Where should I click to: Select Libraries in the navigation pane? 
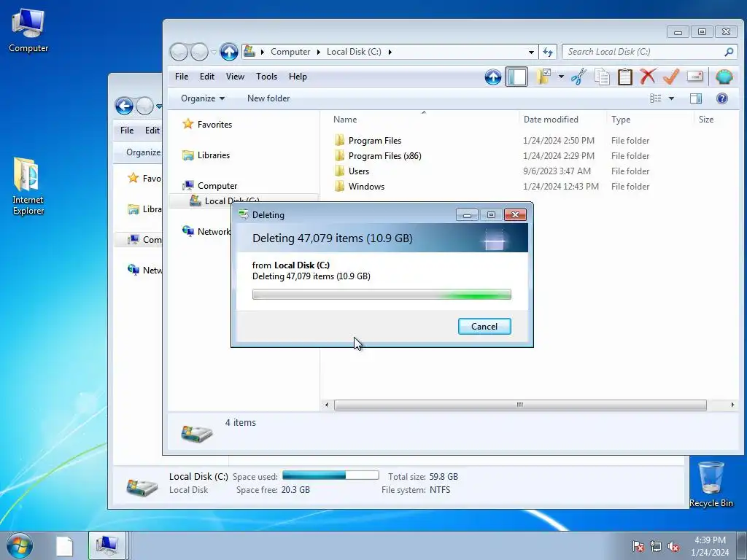tap(206, 155)
